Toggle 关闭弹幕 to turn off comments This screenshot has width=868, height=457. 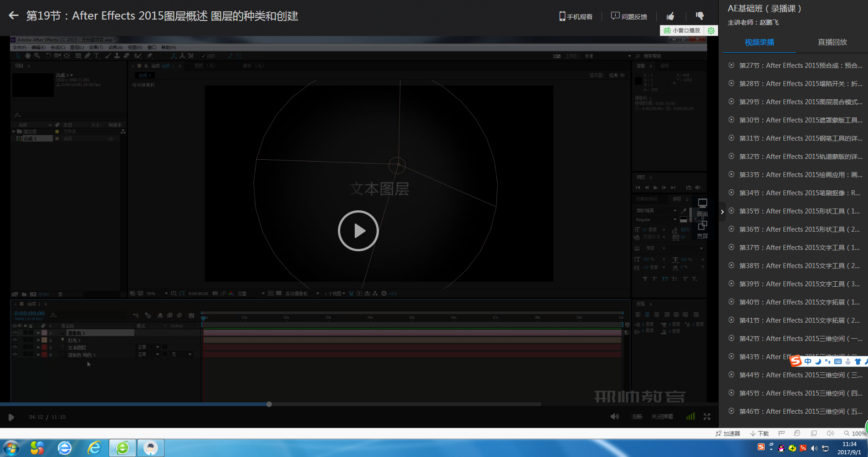662,416
